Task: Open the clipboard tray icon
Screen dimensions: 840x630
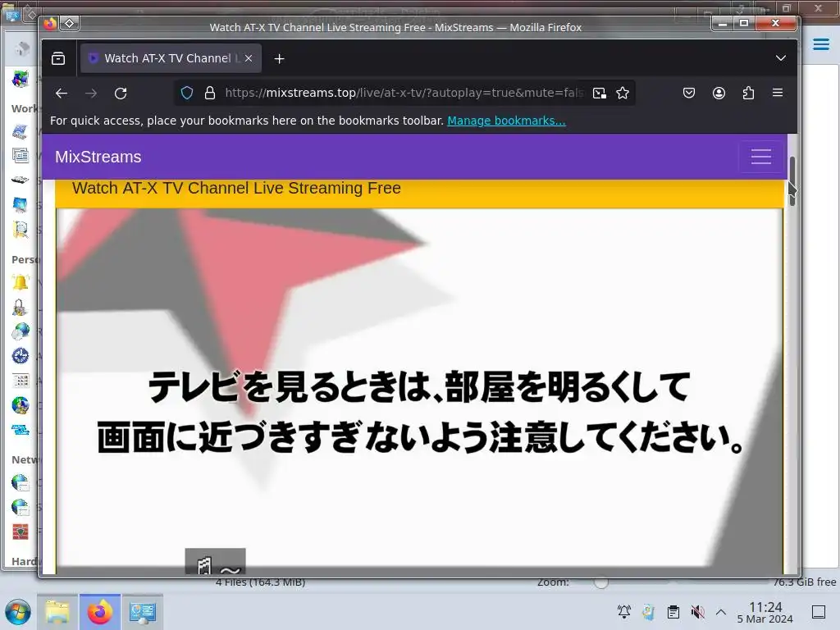Action: click(x=673, y=612)
